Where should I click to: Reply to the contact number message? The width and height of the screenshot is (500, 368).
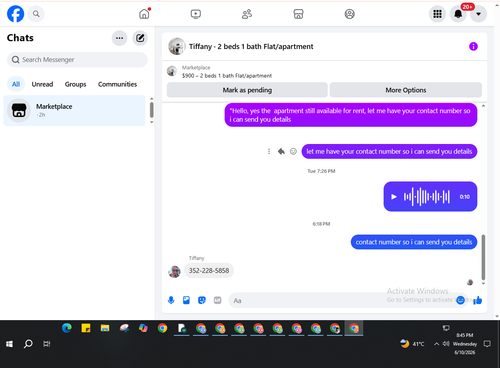coord(281,152)
